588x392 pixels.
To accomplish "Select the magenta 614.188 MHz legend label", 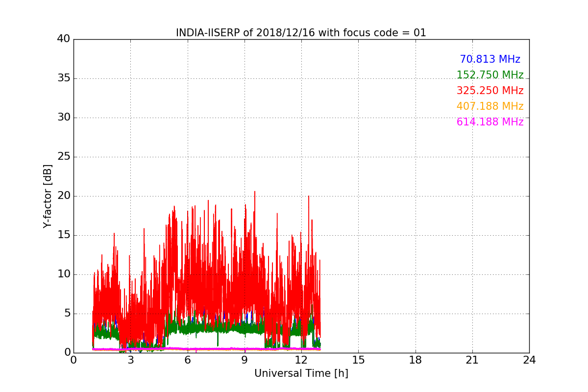I will coord(490,122).
